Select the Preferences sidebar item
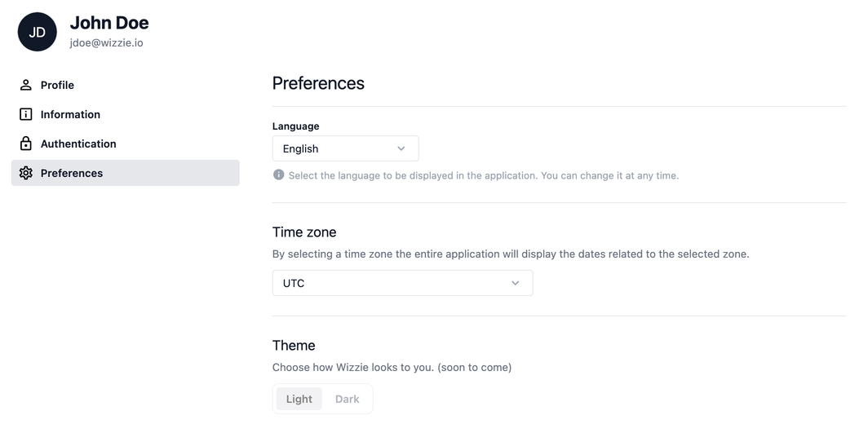The height and width of the screenshot is (424, 868). pos(72,173)
